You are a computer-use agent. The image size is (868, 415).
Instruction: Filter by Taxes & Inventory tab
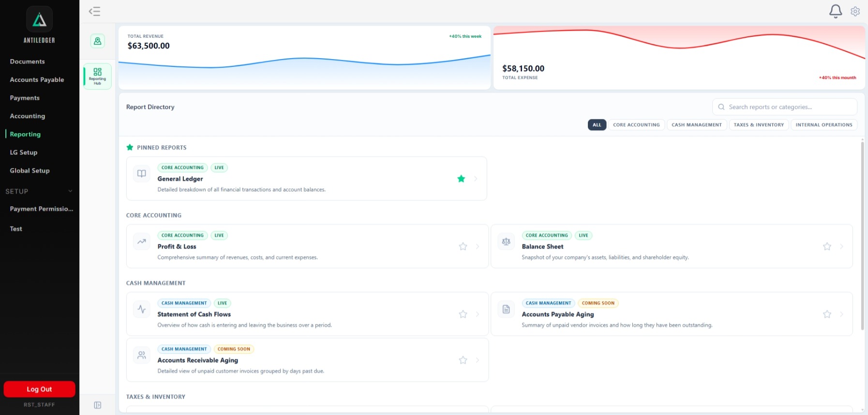759,125
